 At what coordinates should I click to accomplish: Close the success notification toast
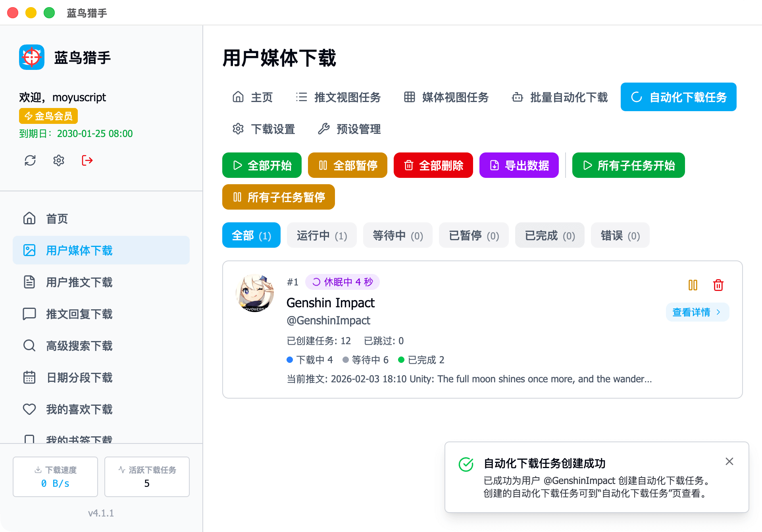click(x=729, y=461)
